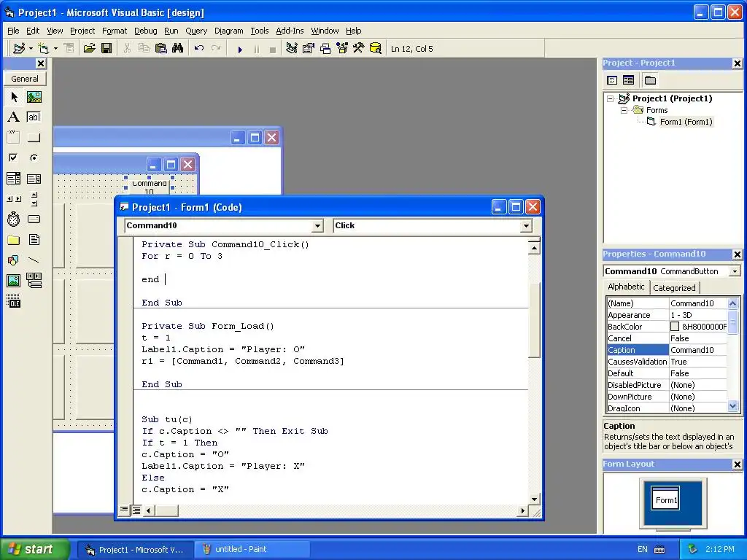Viewport: 747px width, 560px height.
Task: Select the ComboBox control in the toolbox
Action: [x=14, y=179]
